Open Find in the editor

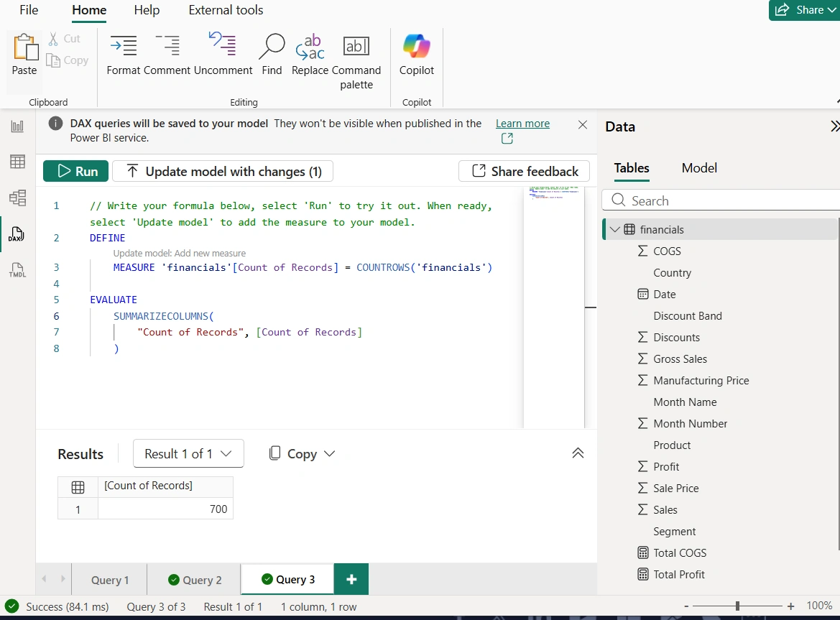pos(272,55)
